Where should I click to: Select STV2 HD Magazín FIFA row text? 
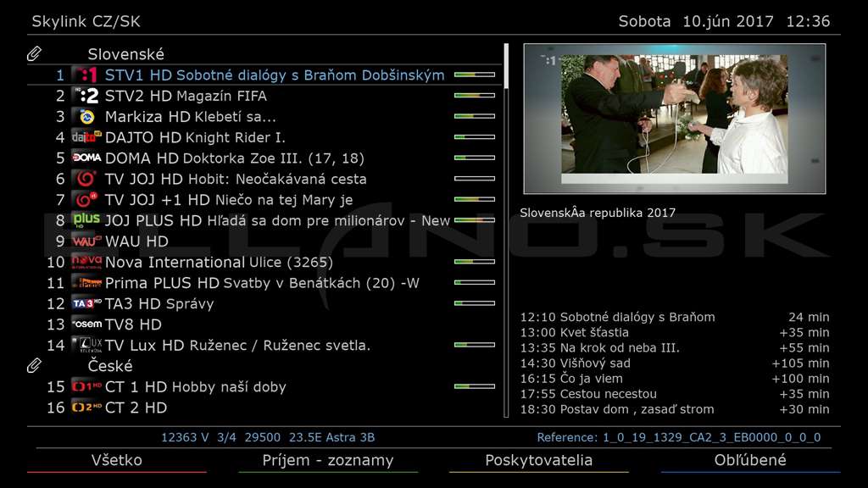(x=186, y=96)
